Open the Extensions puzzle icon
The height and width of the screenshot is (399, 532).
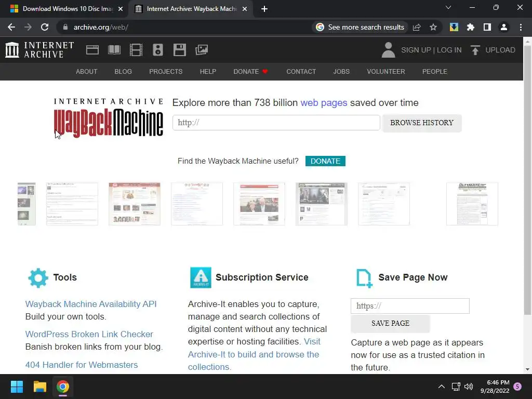[471, 27]
